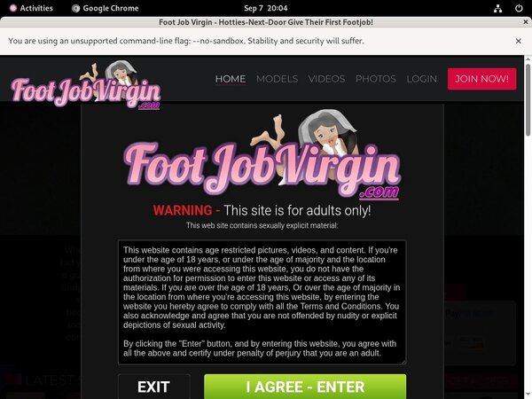The height and width of the screenshot is (399, 532).
Task: Click the green I AGREE - ENTER button
Action: pyautogui.click(x=305, y=387)
